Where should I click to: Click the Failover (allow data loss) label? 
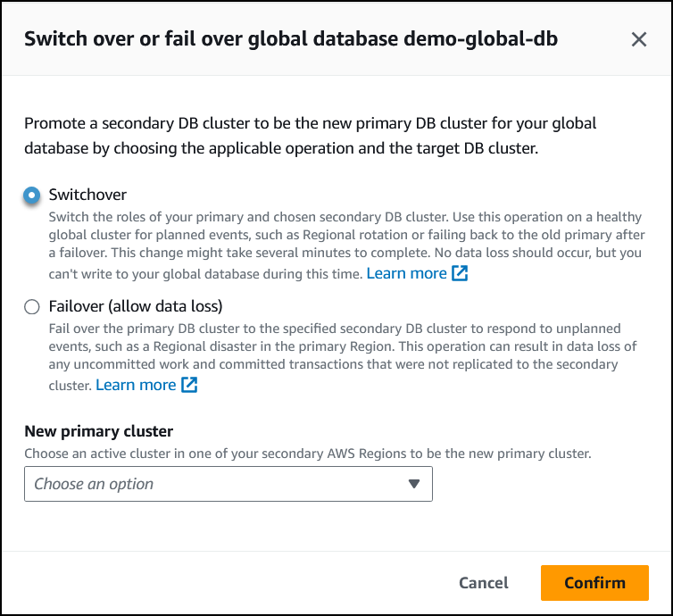pos(135,307)
